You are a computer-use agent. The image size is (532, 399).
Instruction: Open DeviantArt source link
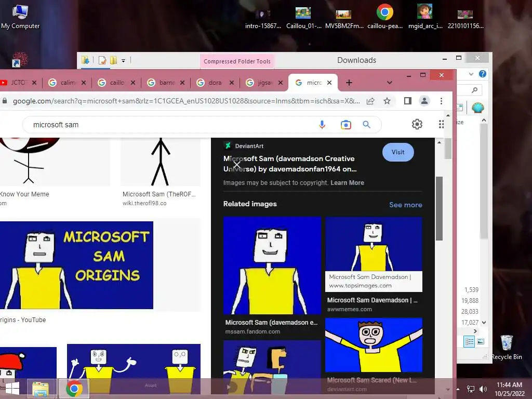pyautogui.click(x=244, y=146)
